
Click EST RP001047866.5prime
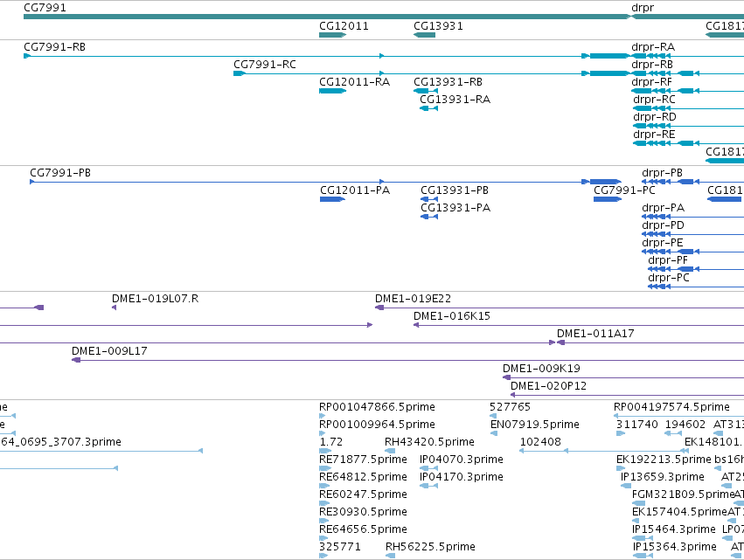tap(377, 407)
